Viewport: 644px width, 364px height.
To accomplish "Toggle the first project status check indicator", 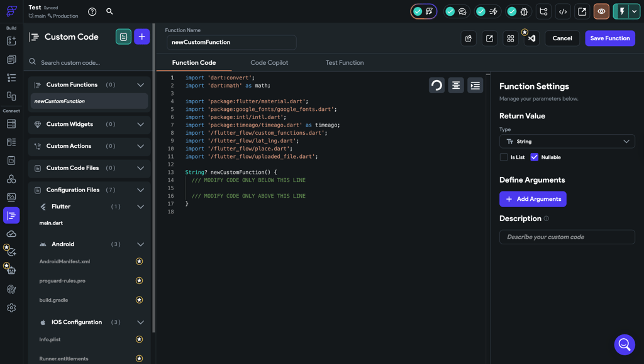I will coord(423,11).
